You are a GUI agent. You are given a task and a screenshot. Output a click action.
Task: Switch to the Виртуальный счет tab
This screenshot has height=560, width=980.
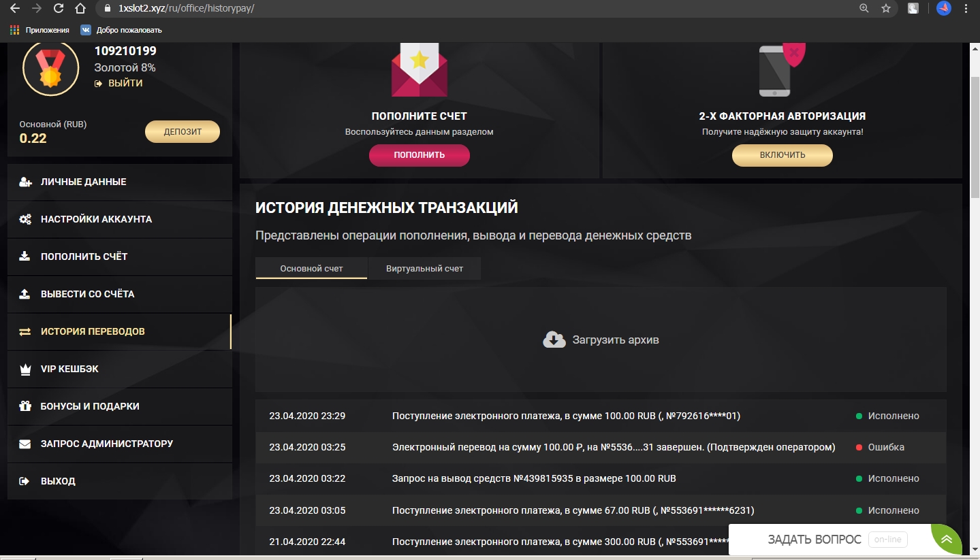pyautogui.click(x=424, y=268)
